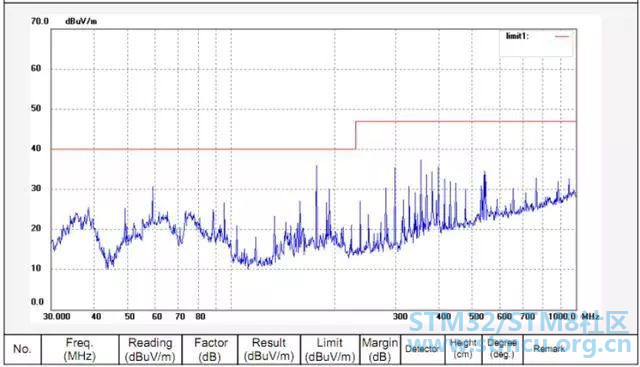
Task: Click the 50 y-axis value
Action: 36,108
